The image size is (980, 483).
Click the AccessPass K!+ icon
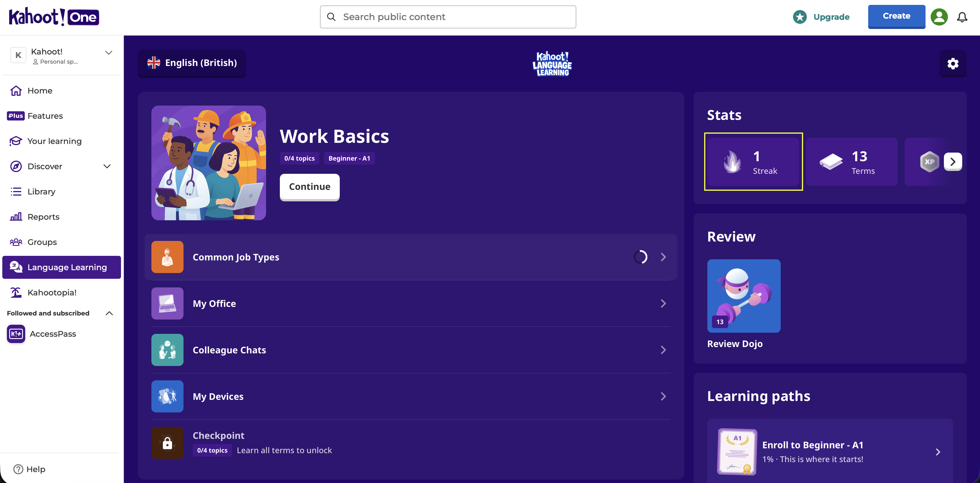pos(16,334)
